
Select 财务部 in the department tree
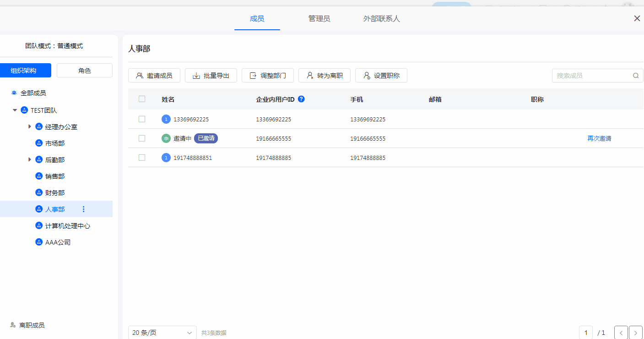tap(55, 193)
